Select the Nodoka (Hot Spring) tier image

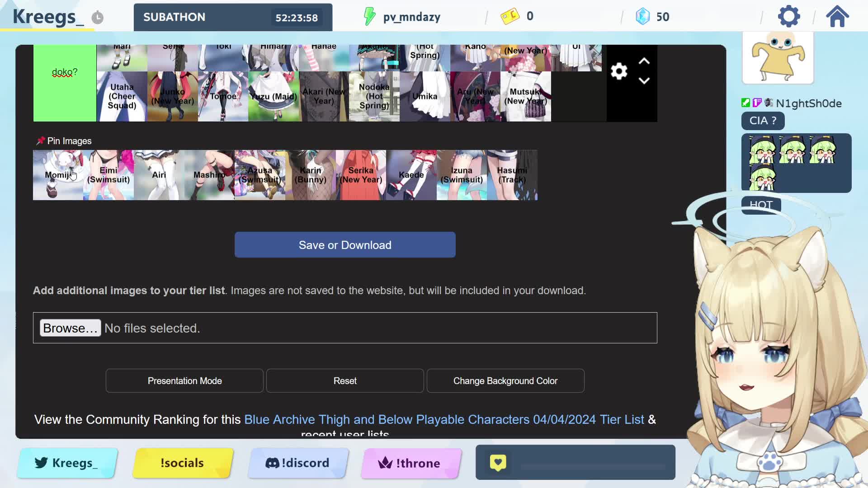(374, 96)
